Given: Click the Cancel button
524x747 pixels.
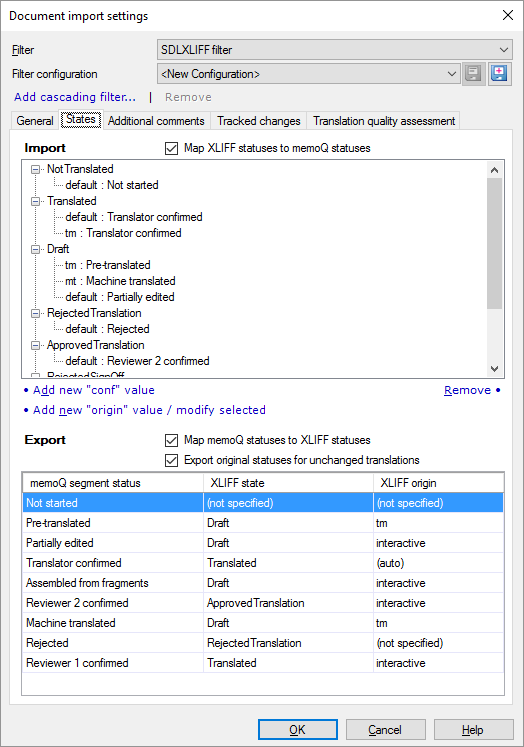Looking at the screenshot, I should click(x=385, y=730).
